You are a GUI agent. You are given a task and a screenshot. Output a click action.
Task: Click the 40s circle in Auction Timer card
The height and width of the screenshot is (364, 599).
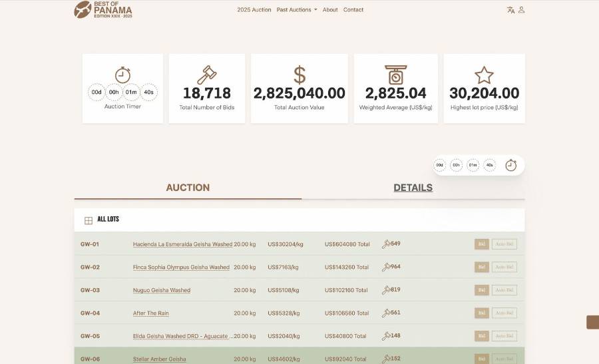(148, 92)
